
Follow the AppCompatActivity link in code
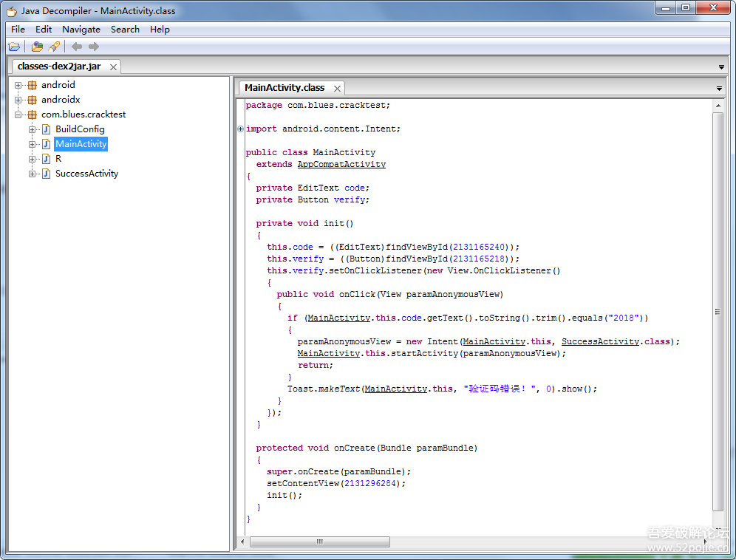pyautogui.click(x=341, y=164)
